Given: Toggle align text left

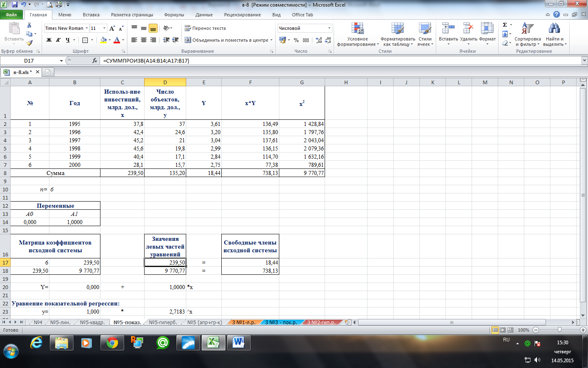Looking at the screenshot, I should click(134, 40).
